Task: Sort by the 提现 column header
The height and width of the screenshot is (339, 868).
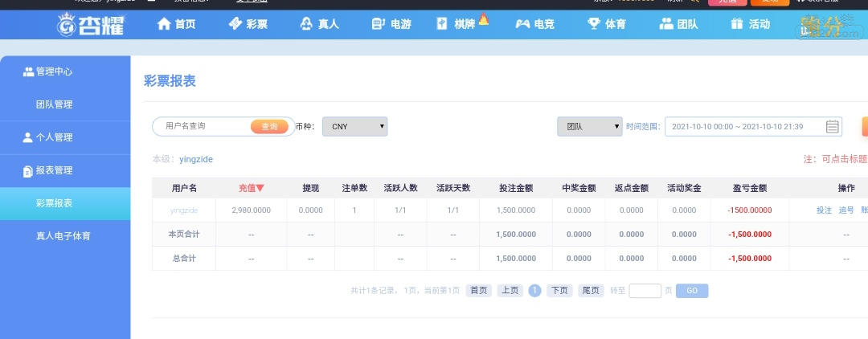Action: [x=310, y=188]
